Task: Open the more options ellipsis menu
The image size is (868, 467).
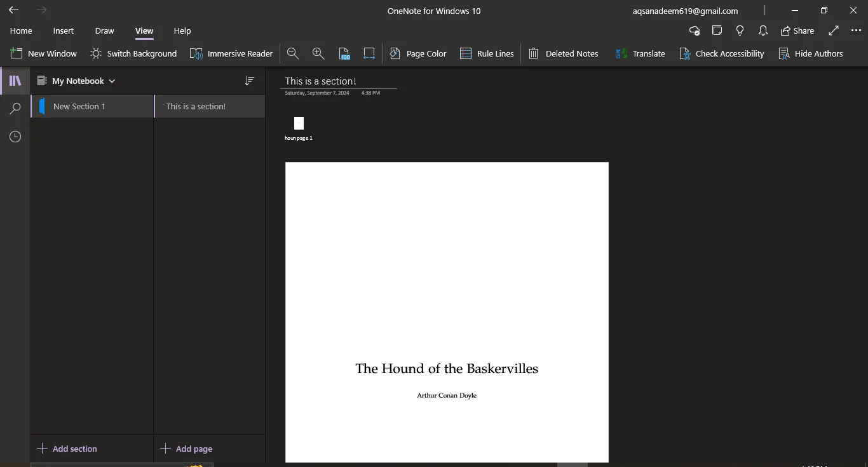Action: 856,30
